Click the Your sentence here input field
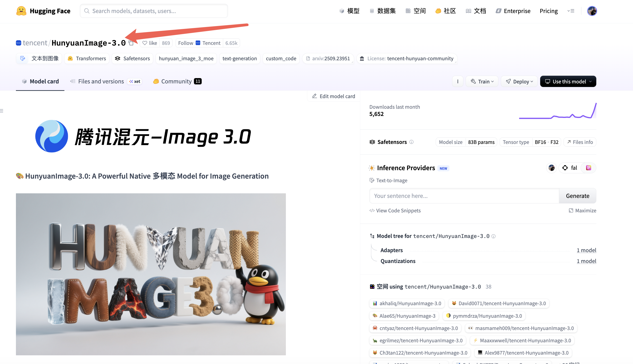This screenshot has height=364, width=633. point(464,196)
